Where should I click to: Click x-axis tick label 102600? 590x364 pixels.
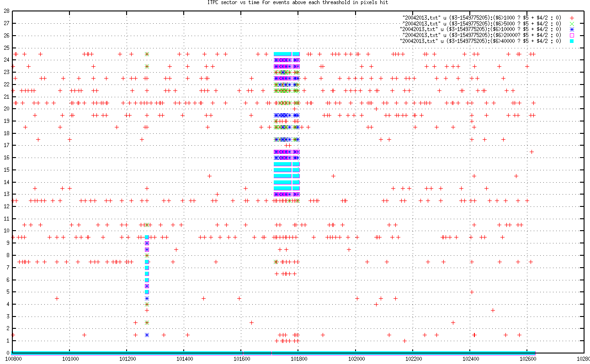(527, 360)
